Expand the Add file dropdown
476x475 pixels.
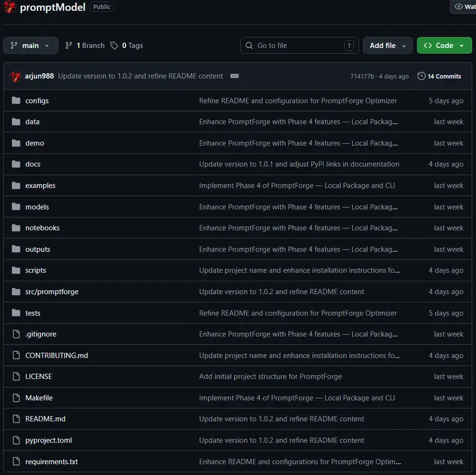pyautogui.click(x=388, y=46)
